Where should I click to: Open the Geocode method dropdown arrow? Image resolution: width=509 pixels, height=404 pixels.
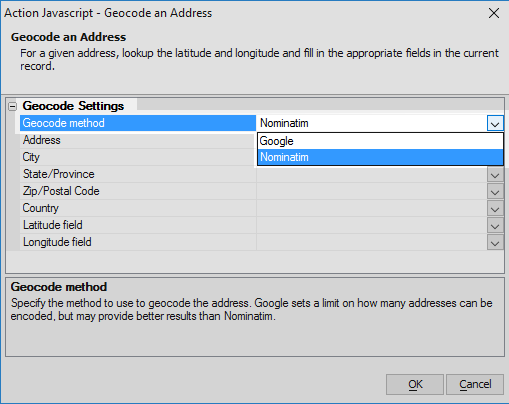(495, 124)
